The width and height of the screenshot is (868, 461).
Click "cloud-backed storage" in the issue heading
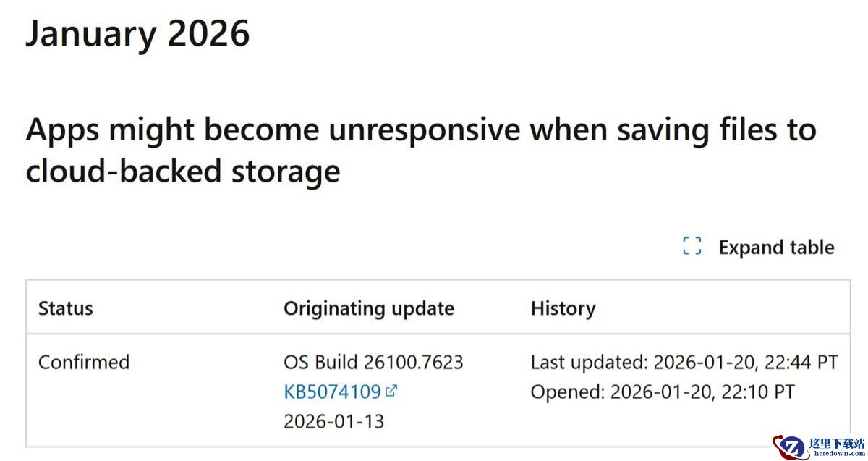(182, 172)
